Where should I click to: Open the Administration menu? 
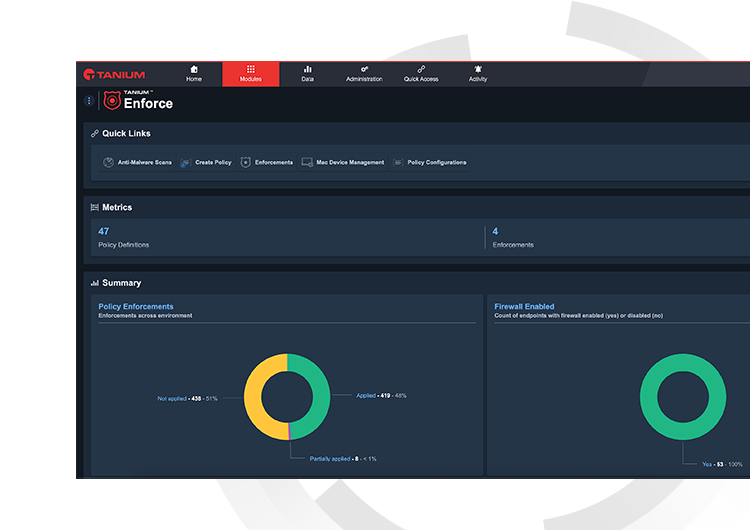[364, 74]
